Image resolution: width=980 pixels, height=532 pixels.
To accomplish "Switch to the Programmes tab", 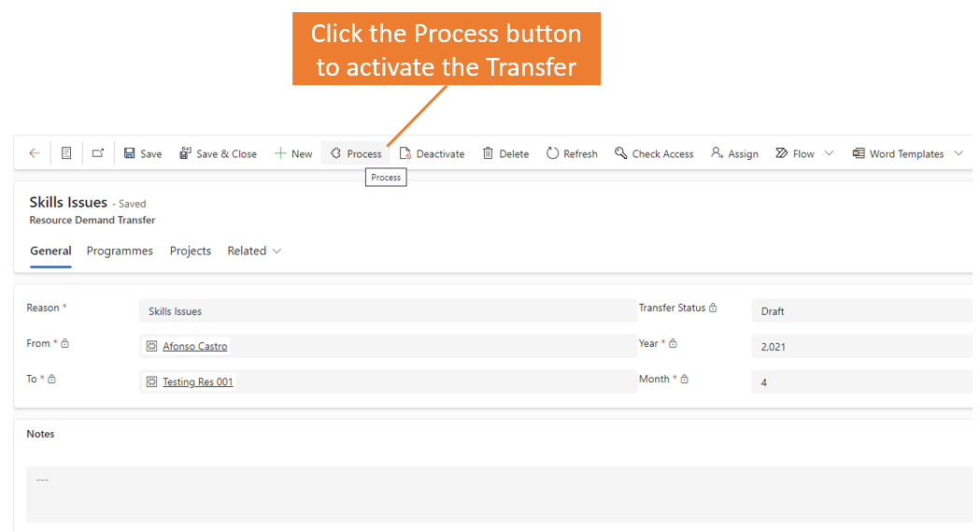I will tap(120, 251).
